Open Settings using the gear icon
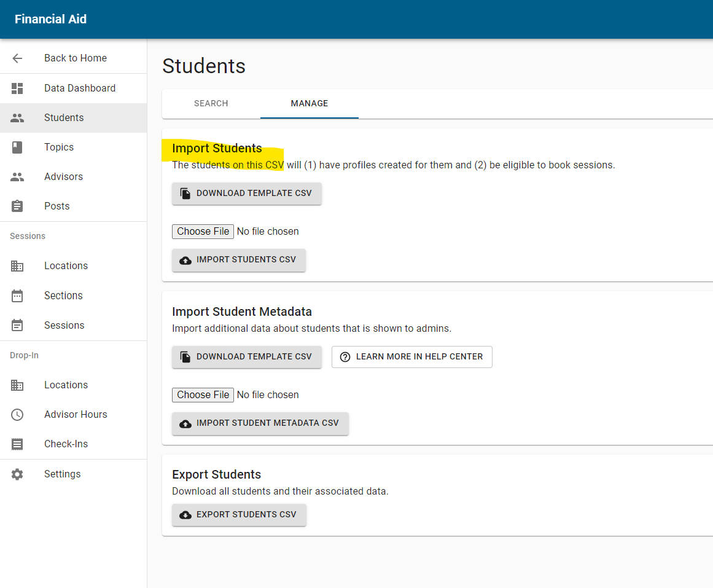Viewport: 713px width, 588px height. pos(17,474)
